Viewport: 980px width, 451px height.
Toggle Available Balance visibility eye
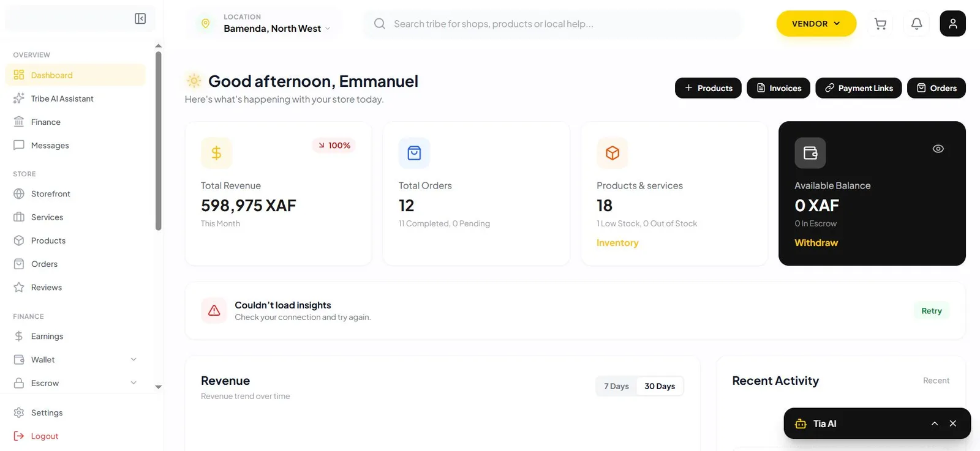938,149
